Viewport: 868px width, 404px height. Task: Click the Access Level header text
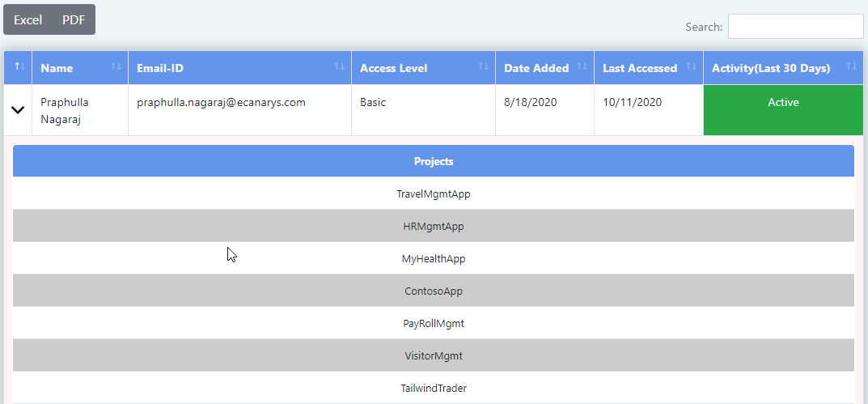[x=394, y=69]
